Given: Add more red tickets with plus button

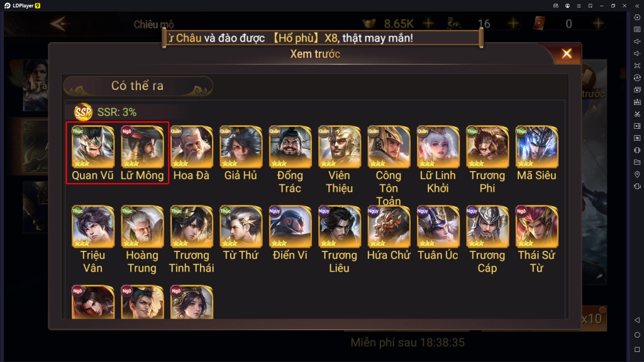Looking at the screenshot, I should click(598, 23).
